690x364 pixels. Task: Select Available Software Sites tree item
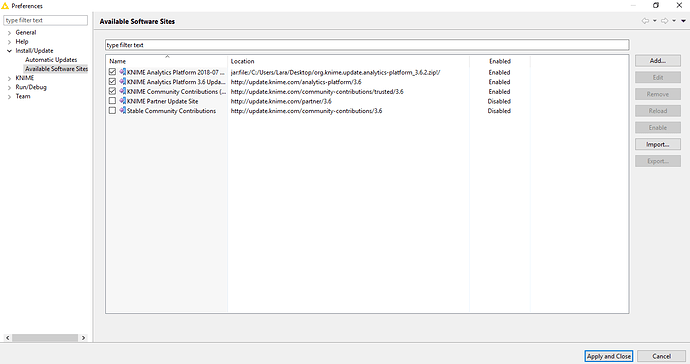coord(56,69)
